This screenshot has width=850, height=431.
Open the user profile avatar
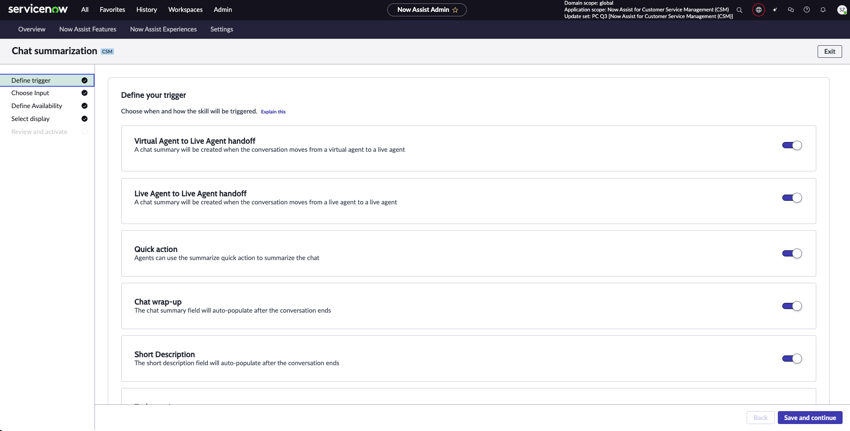[x=842, y=10]
